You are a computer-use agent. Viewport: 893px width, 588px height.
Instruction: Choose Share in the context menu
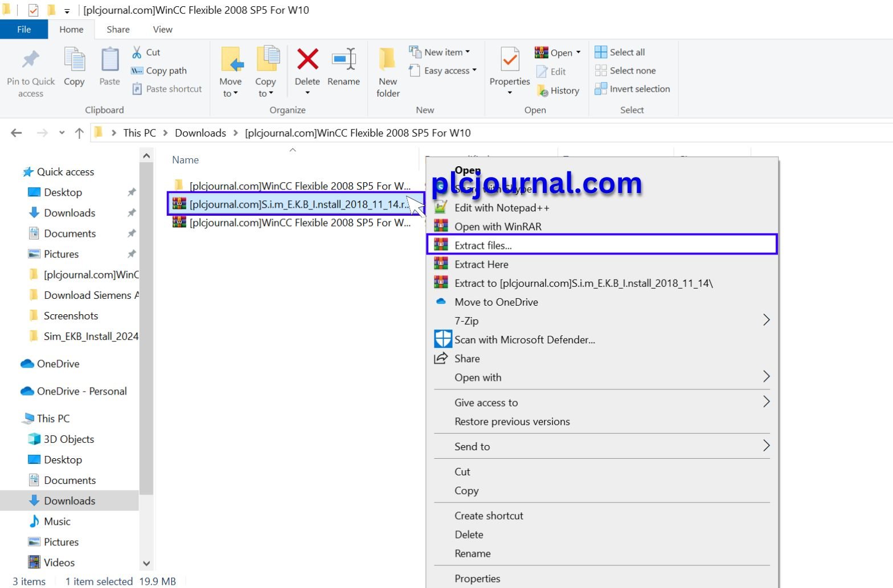pos(602,359)
